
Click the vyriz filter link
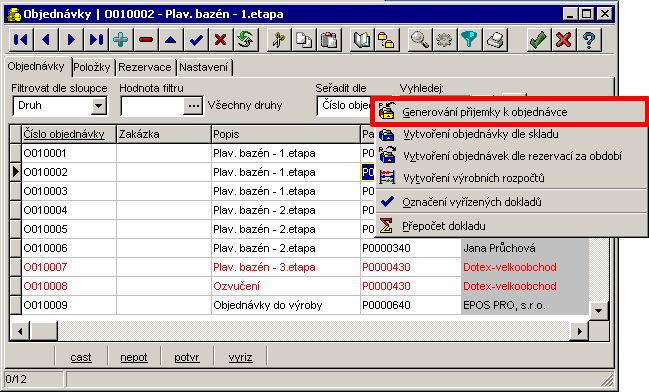(240, 357)
